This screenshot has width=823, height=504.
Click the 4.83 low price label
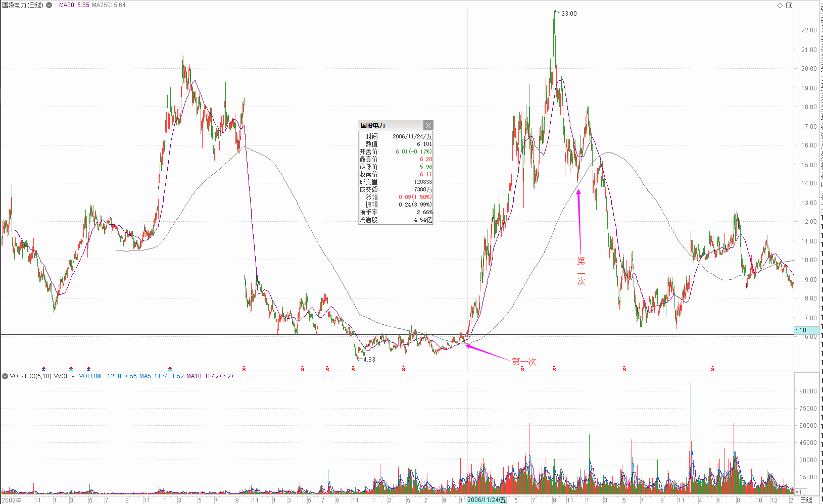pos(369,360)
